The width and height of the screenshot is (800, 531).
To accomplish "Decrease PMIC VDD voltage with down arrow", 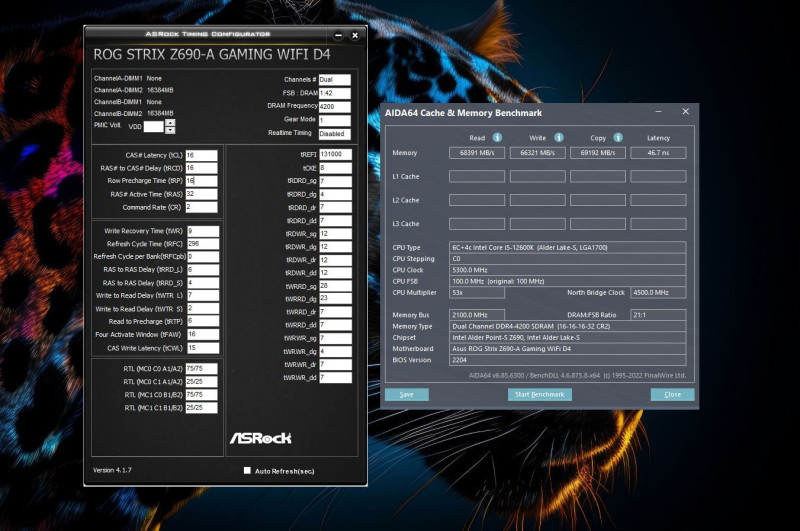I will point(170,130).
